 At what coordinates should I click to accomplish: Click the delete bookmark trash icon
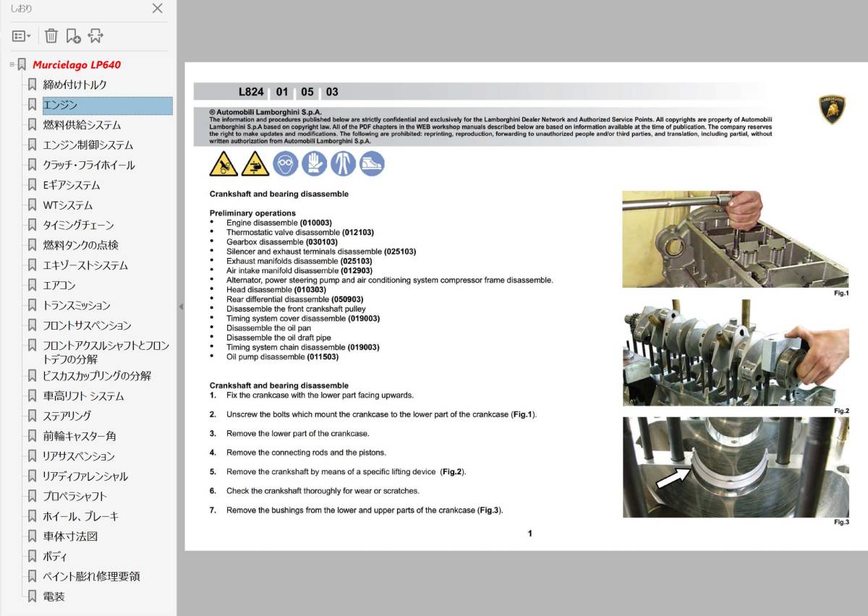point(51,35)
